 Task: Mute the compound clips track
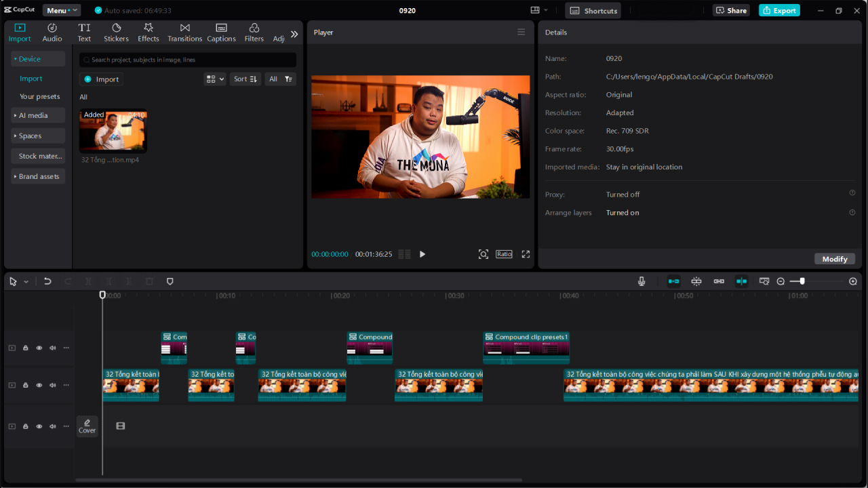pos(52,348)
